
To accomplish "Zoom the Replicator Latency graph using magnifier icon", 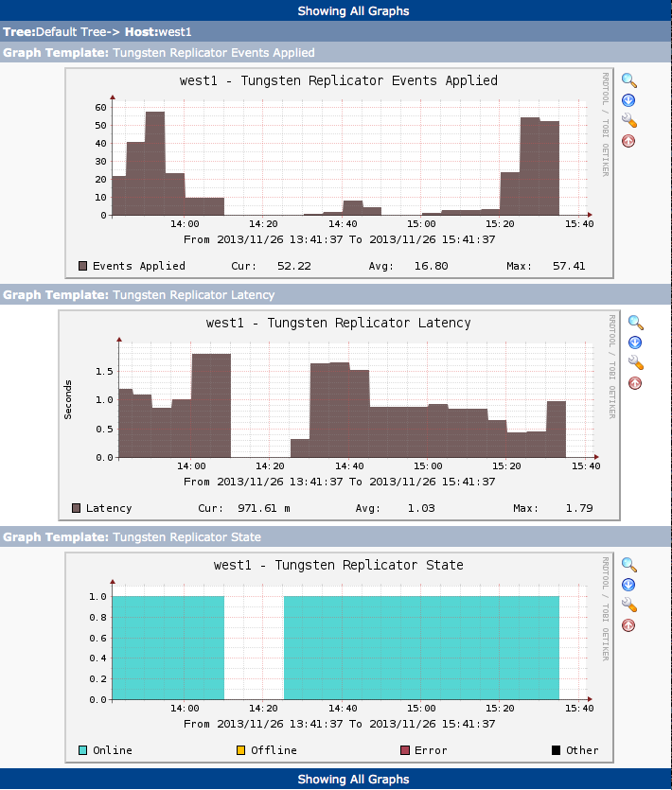I will point(635,322).
